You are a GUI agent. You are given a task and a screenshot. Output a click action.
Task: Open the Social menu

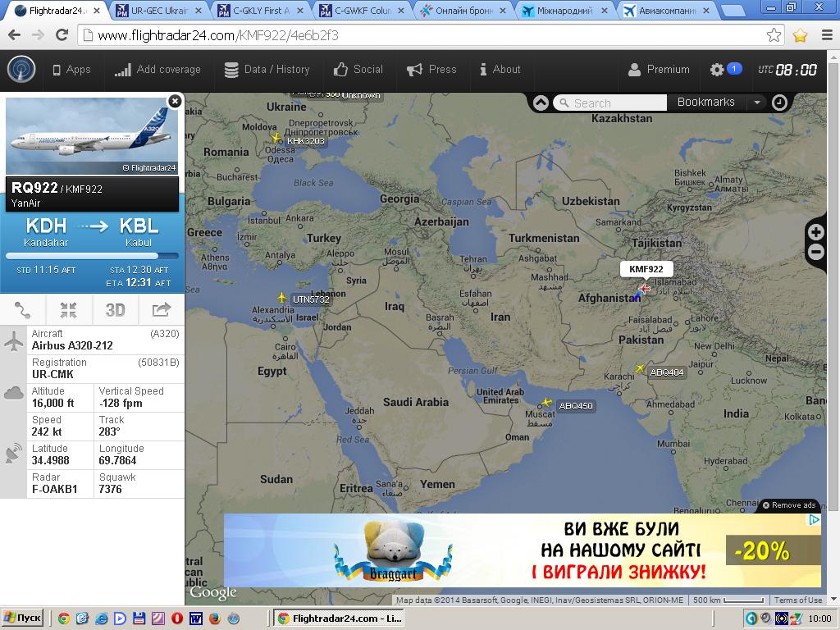point(358,70)
